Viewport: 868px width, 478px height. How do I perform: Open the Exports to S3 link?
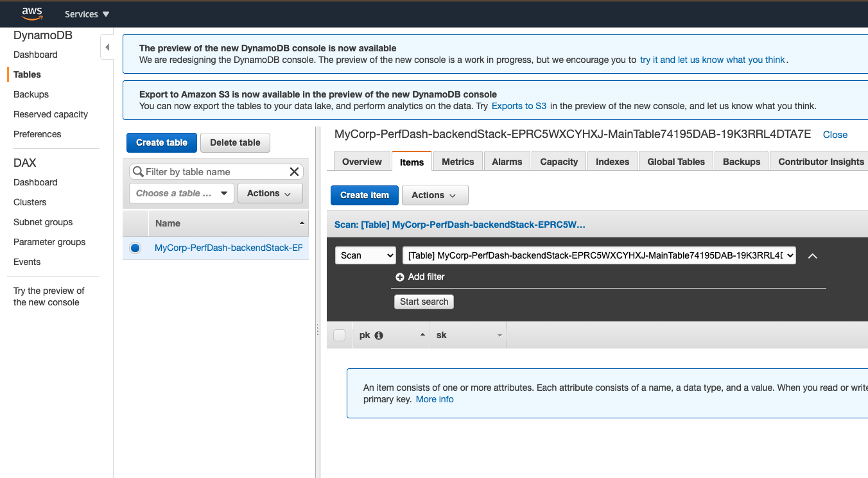coord(519,106)
